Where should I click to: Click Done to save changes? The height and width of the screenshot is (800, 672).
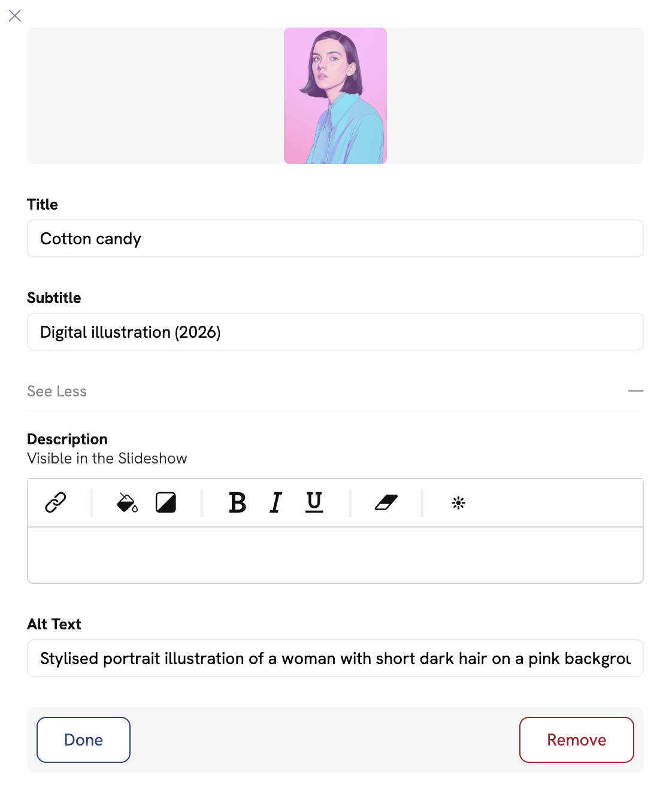pyautogui.click(x=83, y=740)
